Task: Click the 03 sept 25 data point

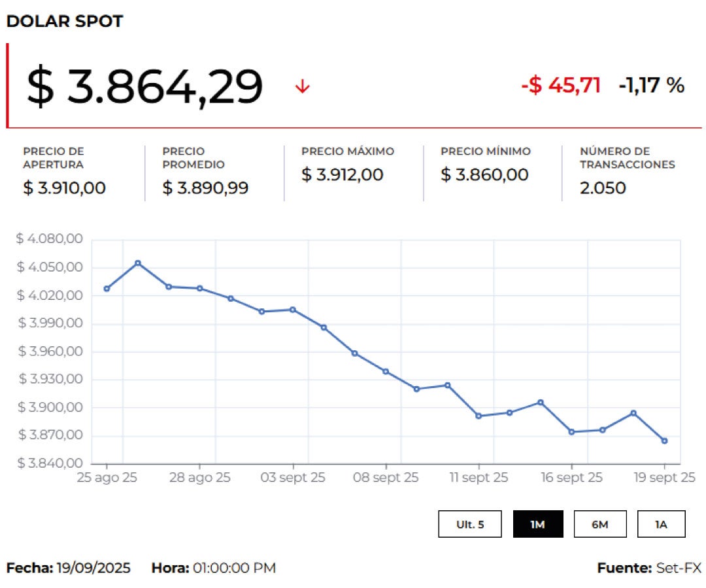Action: pyautogui.click(x=293, y=310)
